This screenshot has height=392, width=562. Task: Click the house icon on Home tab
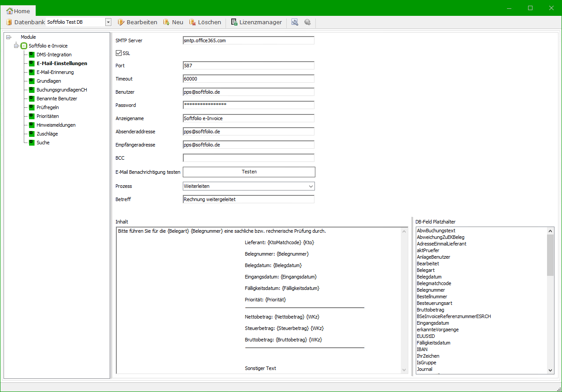coord(9,11)
